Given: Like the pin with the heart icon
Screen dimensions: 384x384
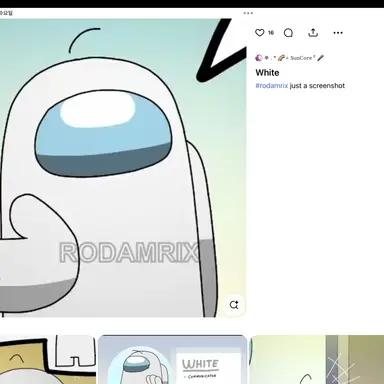Looking at the screenshot, I should pos(259,33).
